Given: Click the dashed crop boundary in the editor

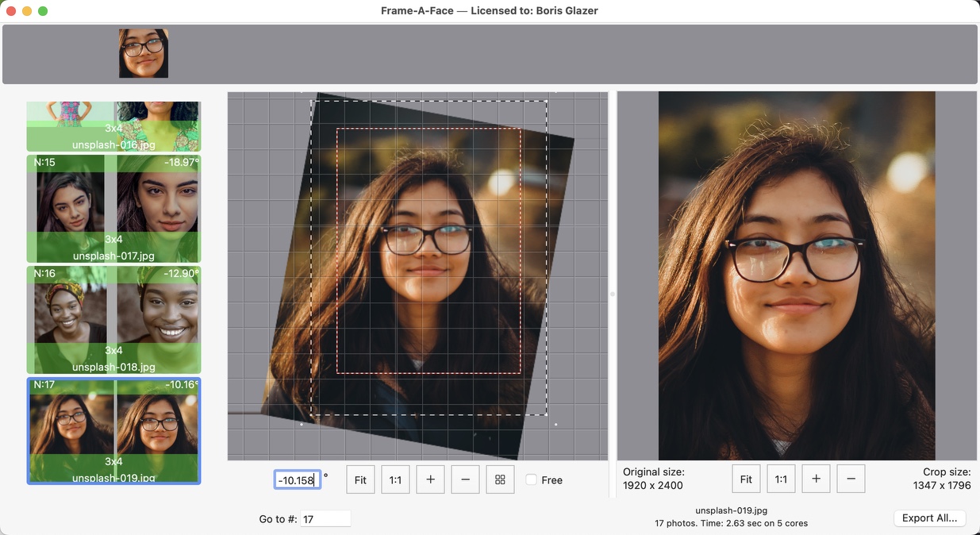Looking at the screenshot, I should pyautogui.click(x=429, y=102).
